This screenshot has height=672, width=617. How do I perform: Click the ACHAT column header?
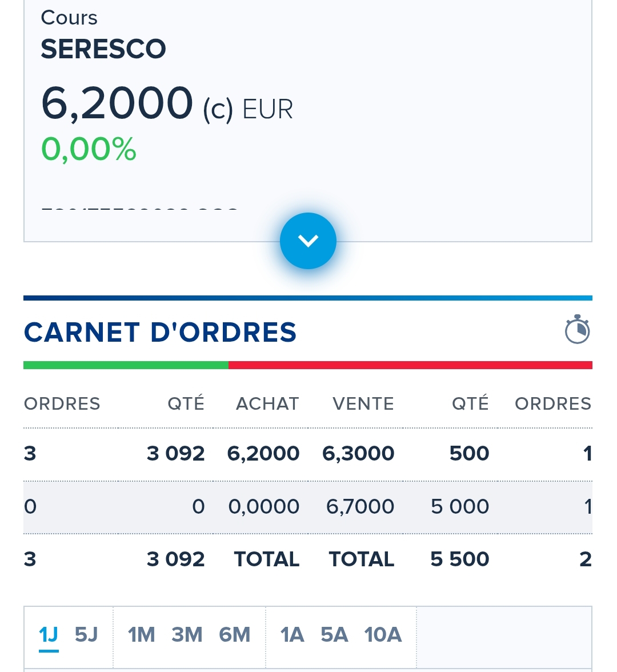[x=267, y=403]
